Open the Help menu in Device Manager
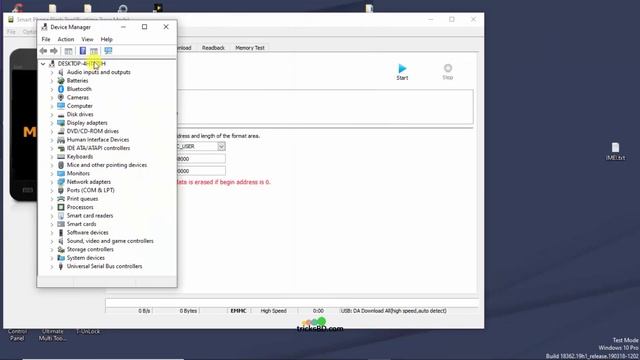This screenshot has height=360, width=640. [107, 39]
